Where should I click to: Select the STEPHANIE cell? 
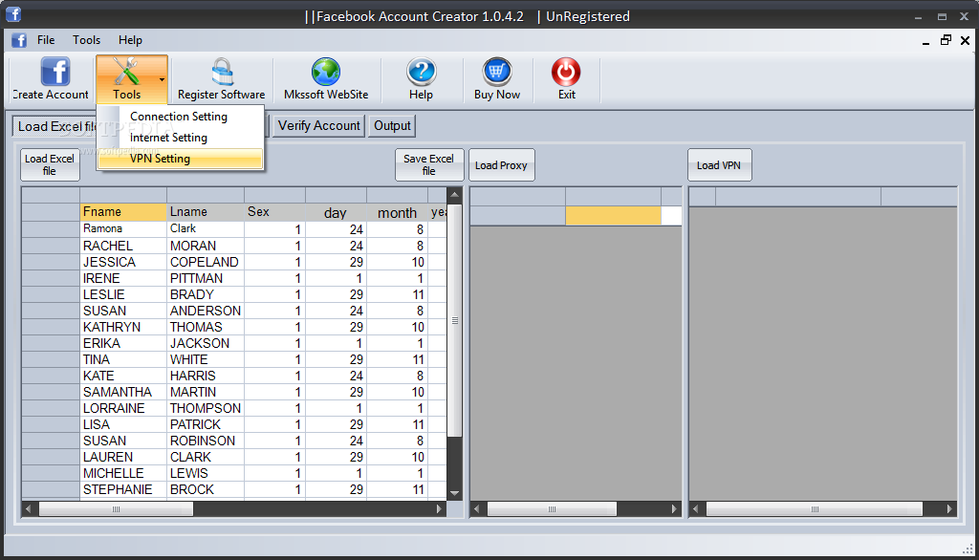coord(123,489)
